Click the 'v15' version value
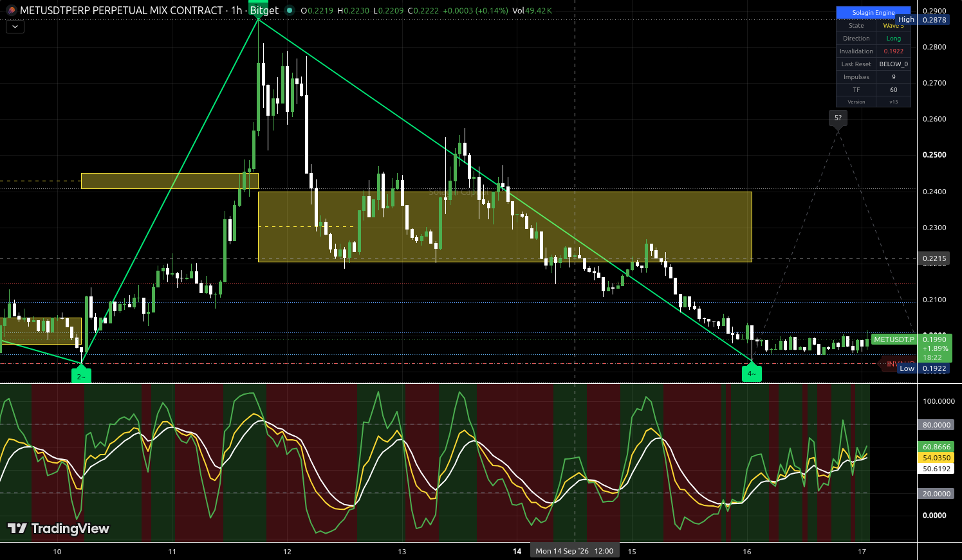 coord(894,102)
